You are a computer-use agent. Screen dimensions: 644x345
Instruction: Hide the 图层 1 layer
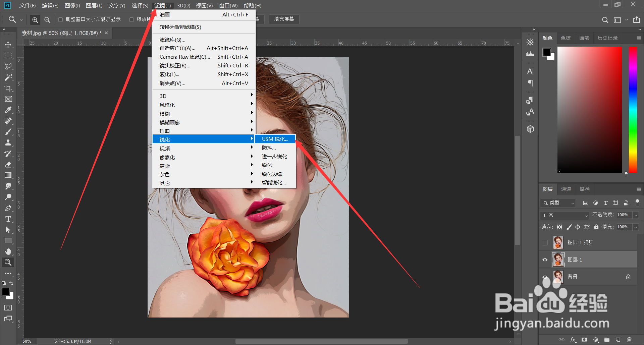coord(545,260)
